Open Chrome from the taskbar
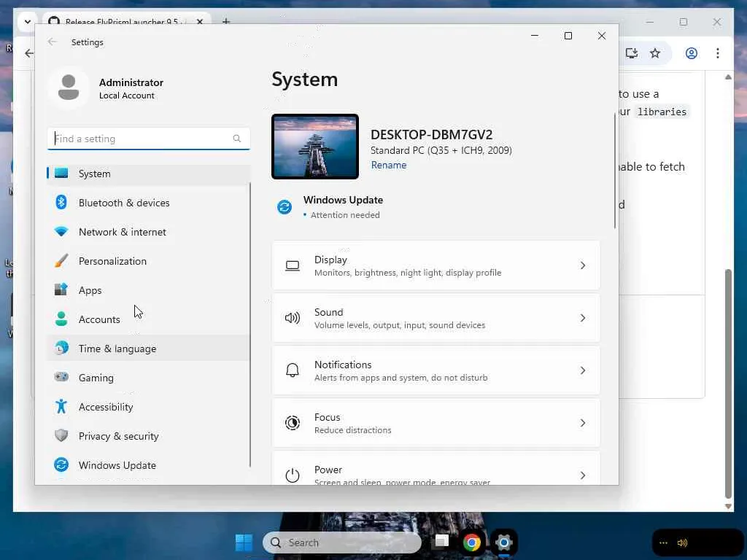The height and width of the screenshot is (560, 747). [472, 542]
